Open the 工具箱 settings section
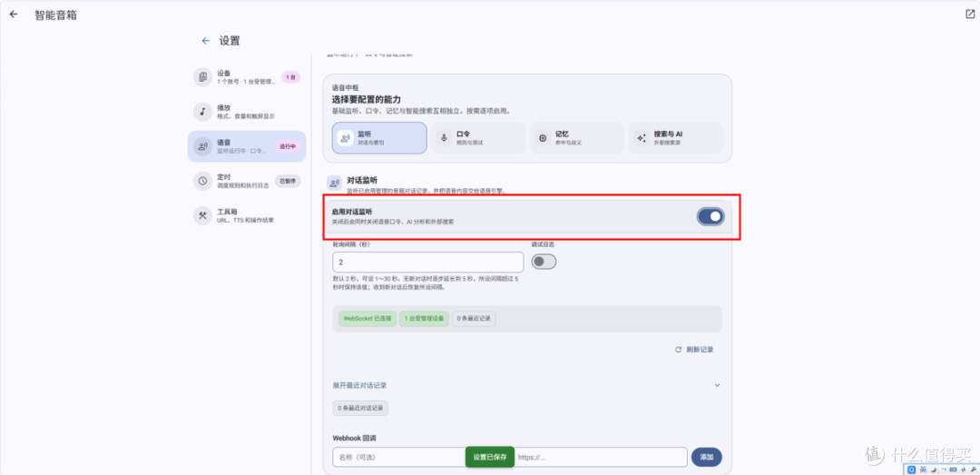980x475 pixels. click(247, 215)
